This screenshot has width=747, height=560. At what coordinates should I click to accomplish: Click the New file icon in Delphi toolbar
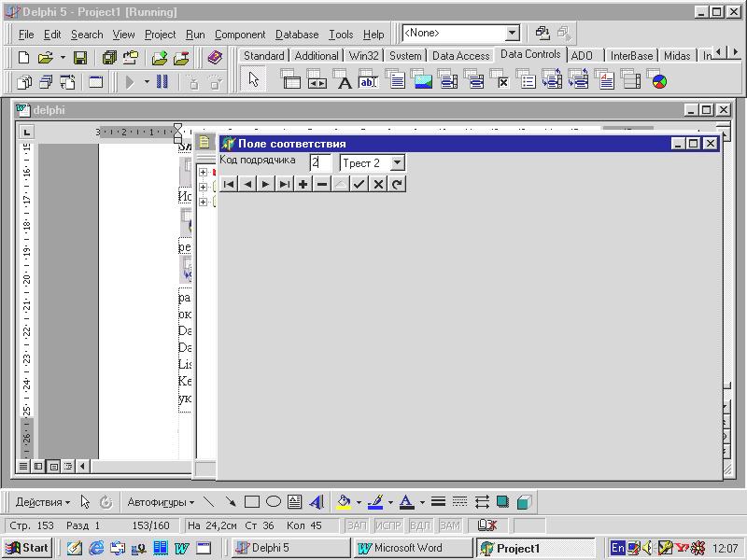pyautogui.click(x=23, y=58)
